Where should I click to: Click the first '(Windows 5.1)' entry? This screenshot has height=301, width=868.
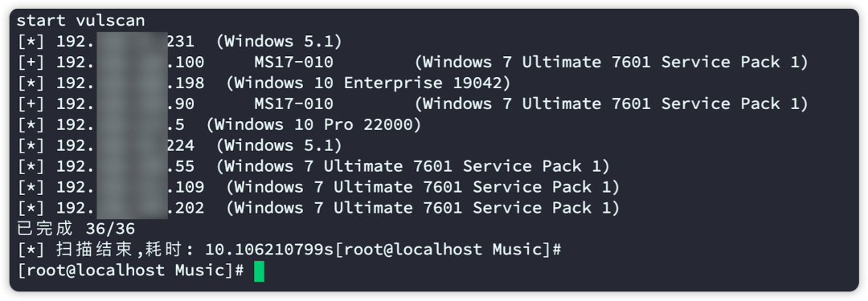[x=280, y=41]
